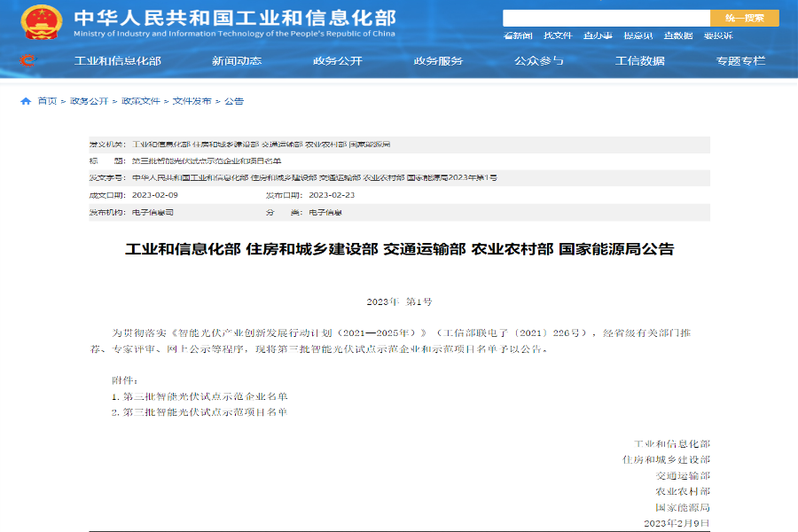Viewport: 798px width, 532px height.
Task: Click the 发文字号 value ending 2023年第1号
Action: [x=315, y=177]
